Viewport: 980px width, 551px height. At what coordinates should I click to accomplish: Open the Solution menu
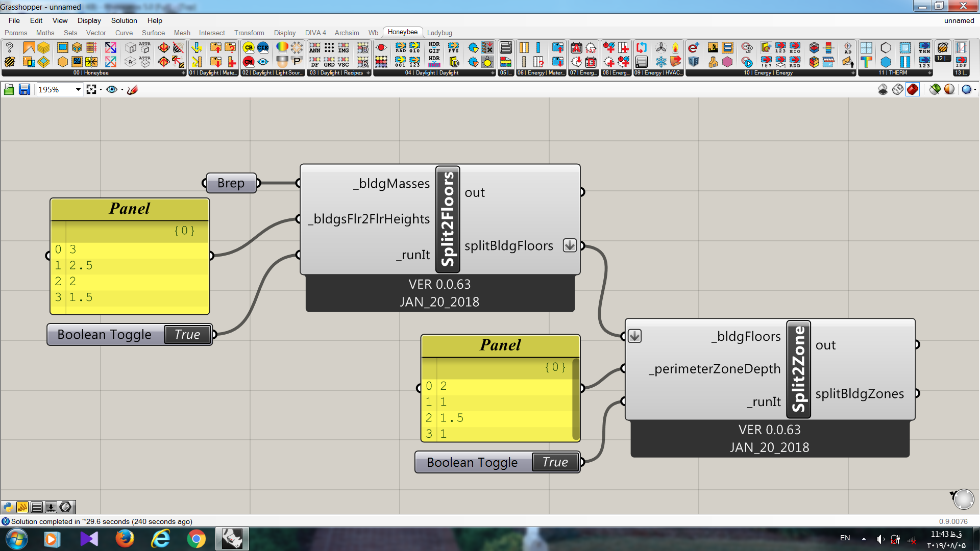pyautogui.click(x=124, y=20)
